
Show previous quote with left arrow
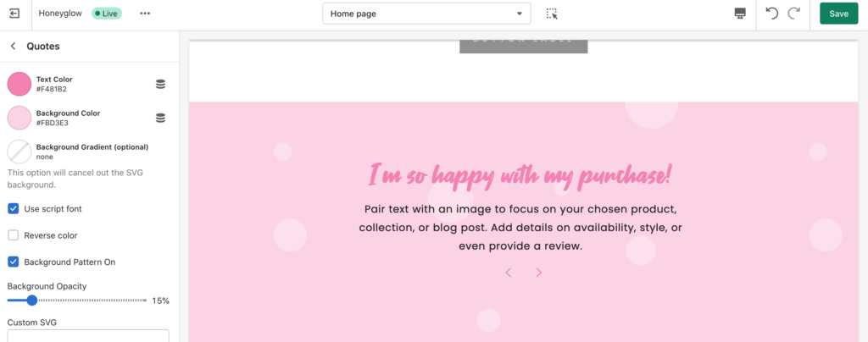click(x=509, y=273)
